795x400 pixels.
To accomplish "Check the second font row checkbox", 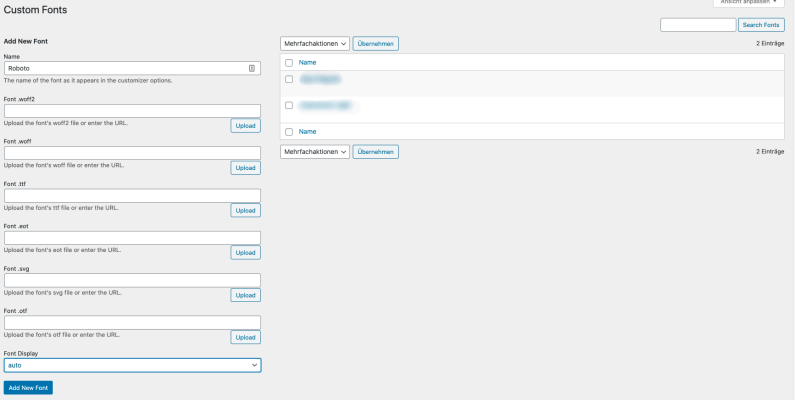I will tap(289, 104).
